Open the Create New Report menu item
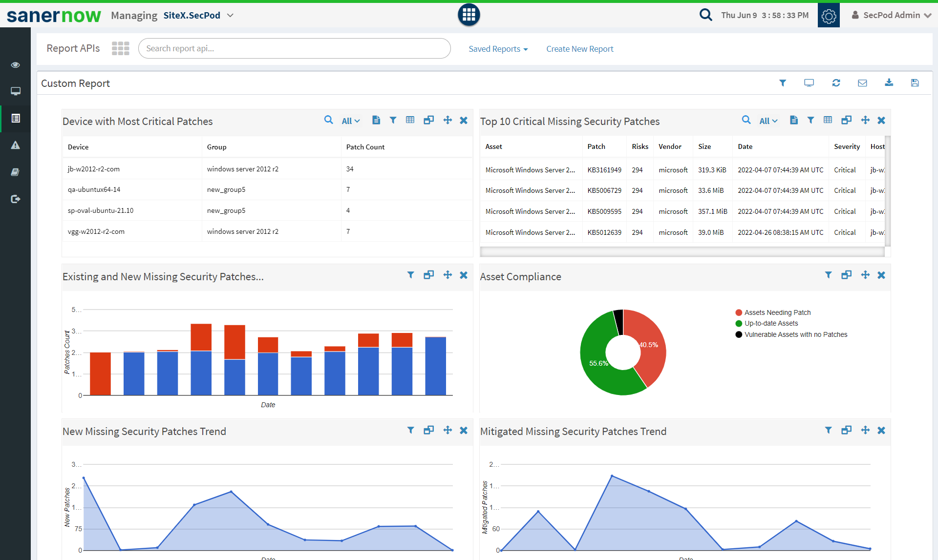938x560 pixels. (x=580, y=48)
